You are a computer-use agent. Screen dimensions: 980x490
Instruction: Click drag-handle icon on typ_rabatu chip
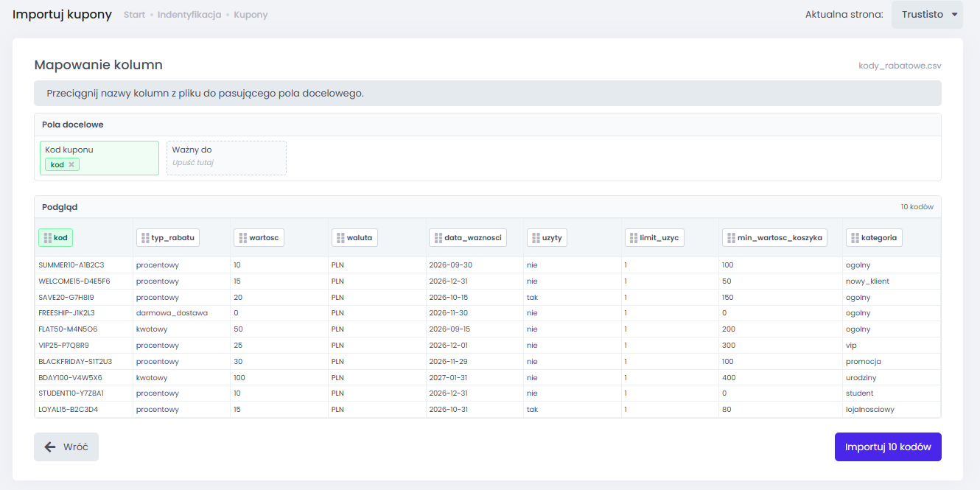(x=145, y=238)
